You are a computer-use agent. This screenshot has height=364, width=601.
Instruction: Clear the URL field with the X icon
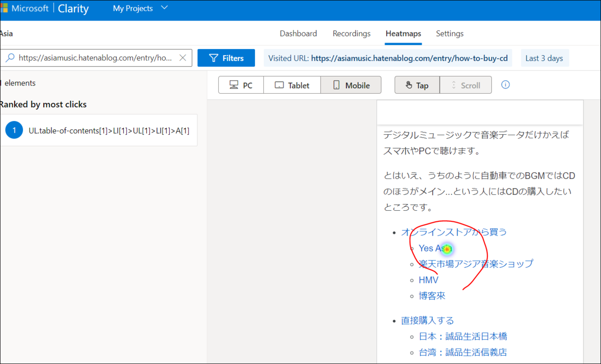[182, 58]
